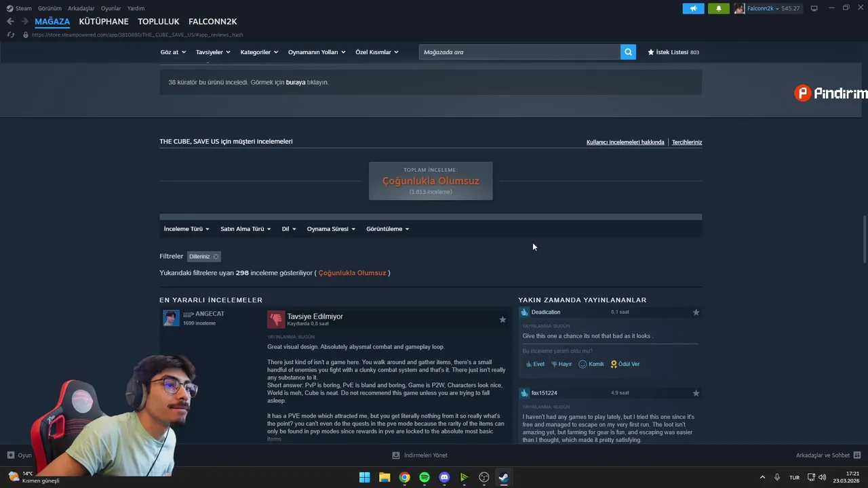Click the page vertical scrollbar thumb

(x=864, y=239)
